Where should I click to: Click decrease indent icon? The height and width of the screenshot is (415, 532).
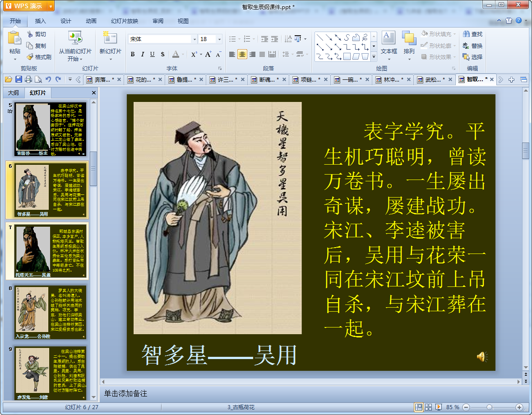coord(264,39)
